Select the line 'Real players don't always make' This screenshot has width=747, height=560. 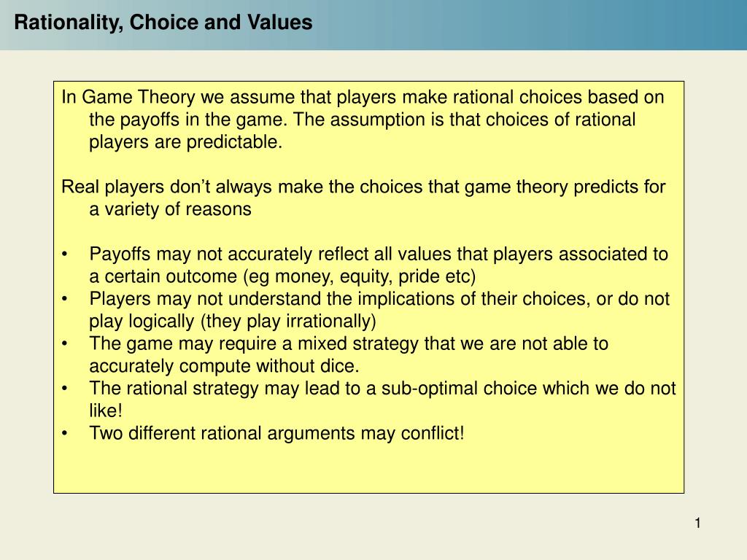(363, 187)
